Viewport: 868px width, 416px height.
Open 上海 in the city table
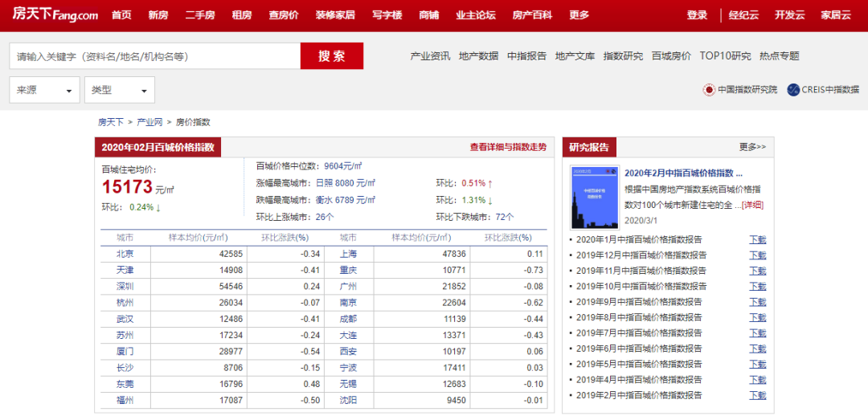[348, 254]
